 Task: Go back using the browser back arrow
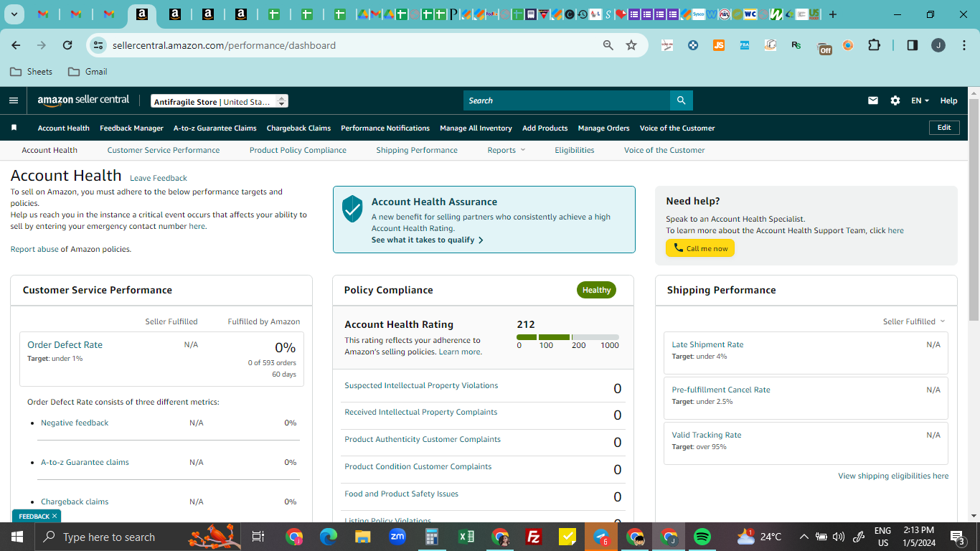pos(16,45)
